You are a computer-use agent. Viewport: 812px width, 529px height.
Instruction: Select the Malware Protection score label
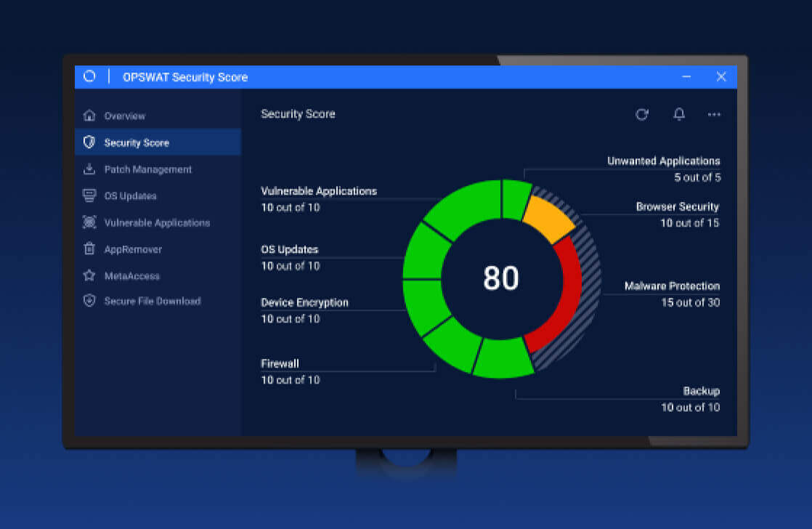pos(672,286)
